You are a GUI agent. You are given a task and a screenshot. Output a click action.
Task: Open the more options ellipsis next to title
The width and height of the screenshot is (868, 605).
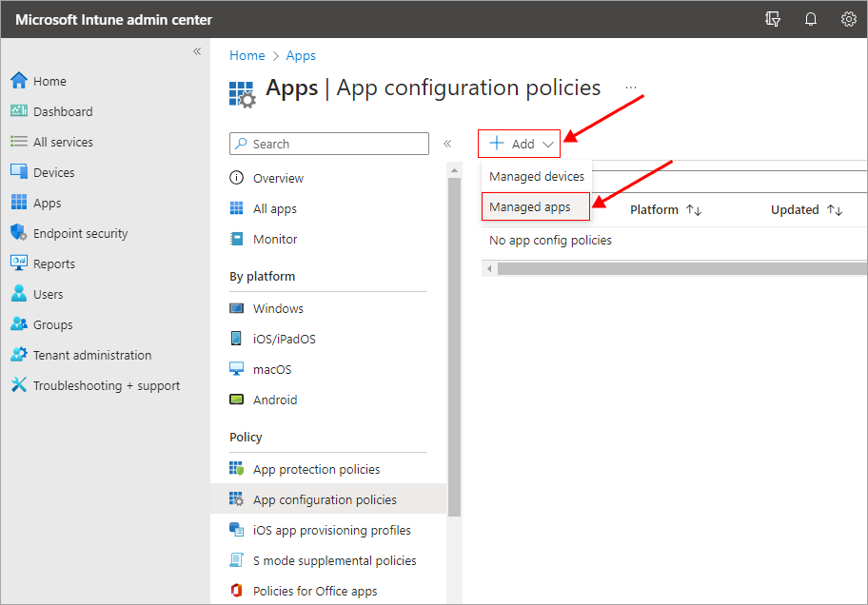coord(631,88)
